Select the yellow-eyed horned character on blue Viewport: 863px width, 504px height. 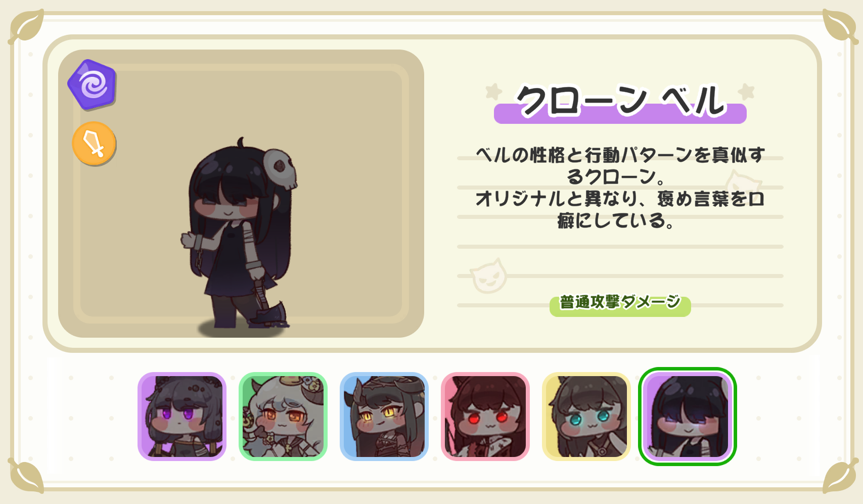coord(384,417)
